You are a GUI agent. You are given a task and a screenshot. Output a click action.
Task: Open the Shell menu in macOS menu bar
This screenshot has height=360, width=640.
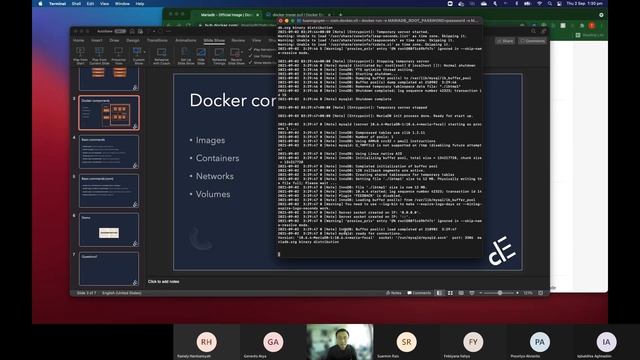76,4
